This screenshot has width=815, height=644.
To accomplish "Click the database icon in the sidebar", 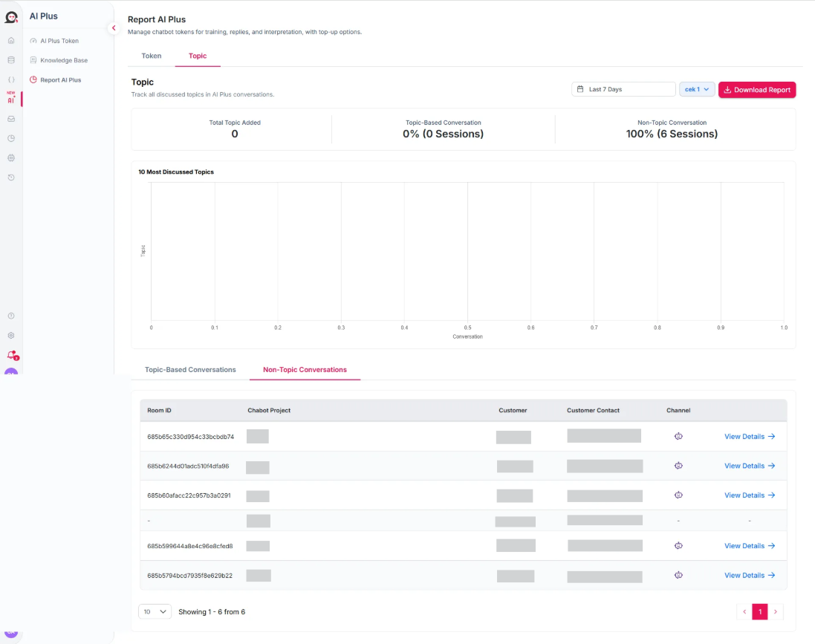I will pyautogui.click(x=11, y=59).
